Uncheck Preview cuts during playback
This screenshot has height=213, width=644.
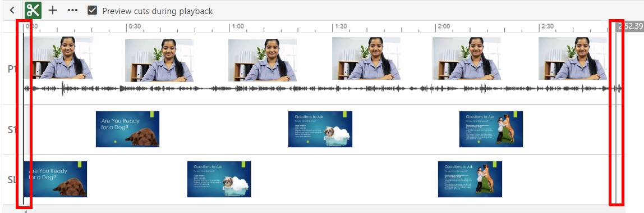click(x=93, y=10)
